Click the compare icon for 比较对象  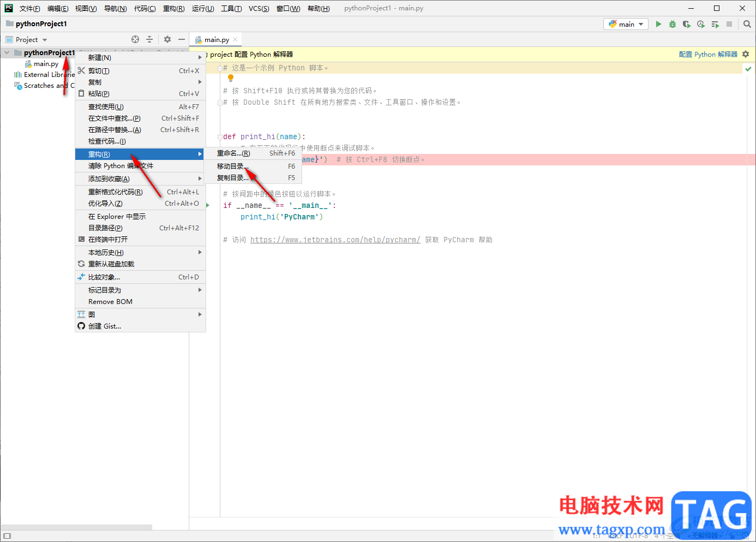pos(81,277)
